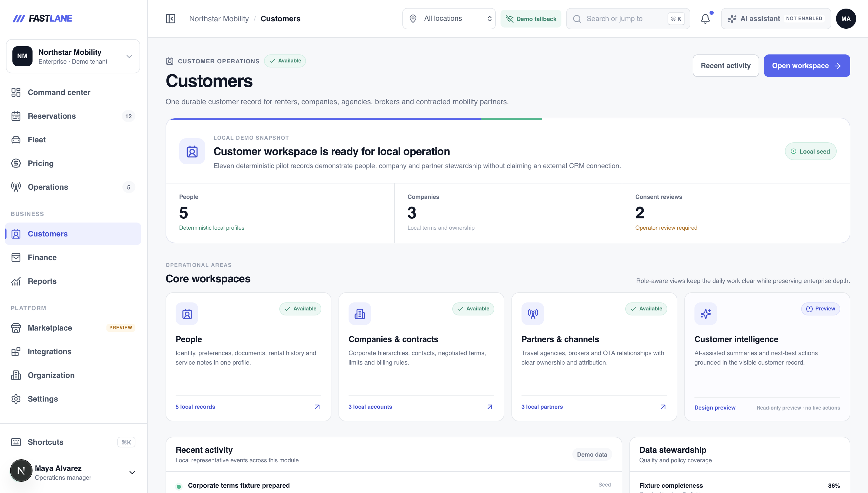Screen dimensions: 868x493
Task: Click the Reports chart icon
Action: tap(16, 281)
